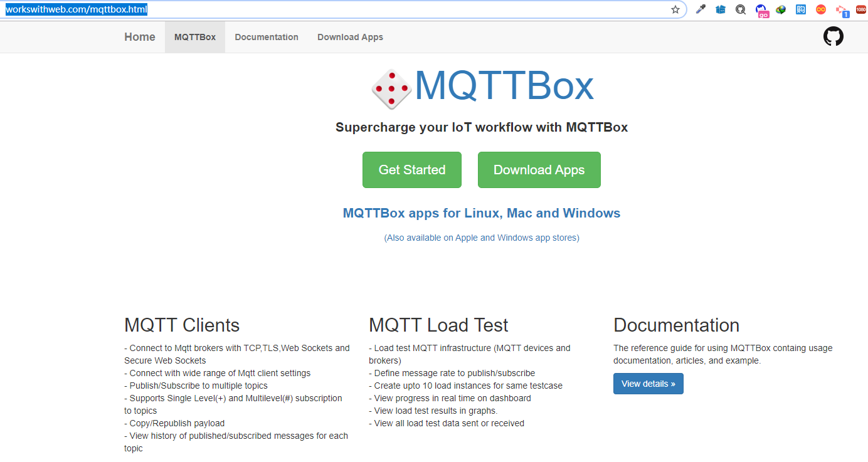
Task: Open the Documentation nav item
Action: (267, 37)
